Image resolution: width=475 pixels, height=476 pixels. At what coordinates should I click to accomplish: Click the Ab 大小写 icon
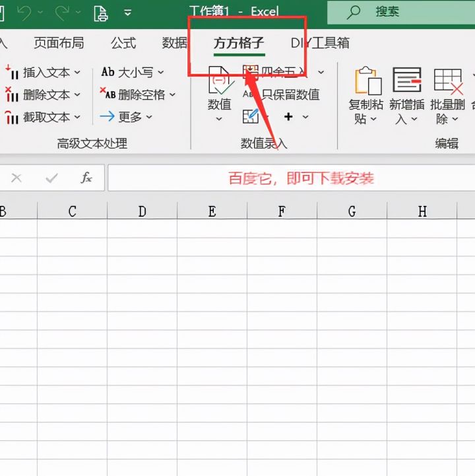tap(108, 72)
